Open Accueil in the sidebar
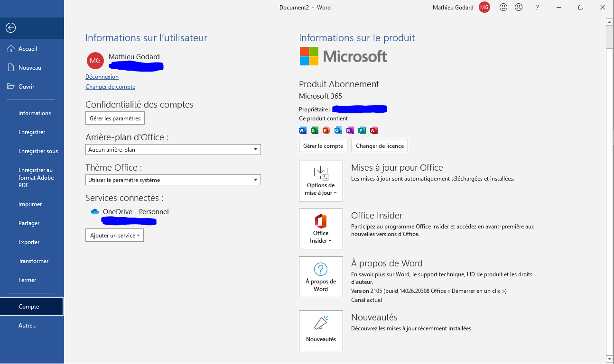614x364 pixels. coord(32,49)
